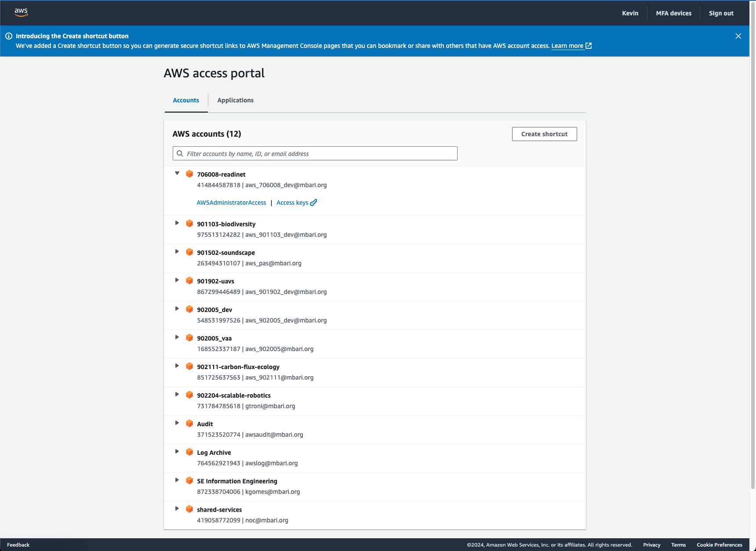This screenshot has height=551, width=756.
Task: Open the Privacy footer link
Action: coord(652,545)
